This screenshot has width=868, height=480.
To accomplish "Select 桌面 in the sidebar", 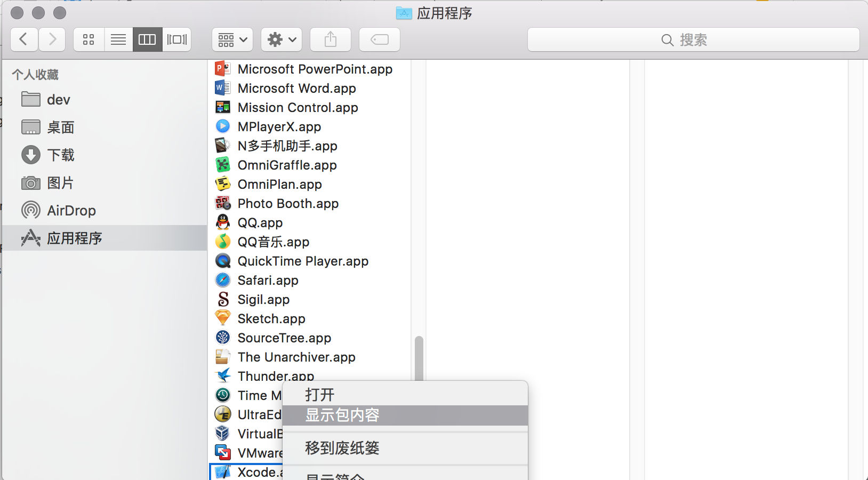I will [x=105, y=127].
